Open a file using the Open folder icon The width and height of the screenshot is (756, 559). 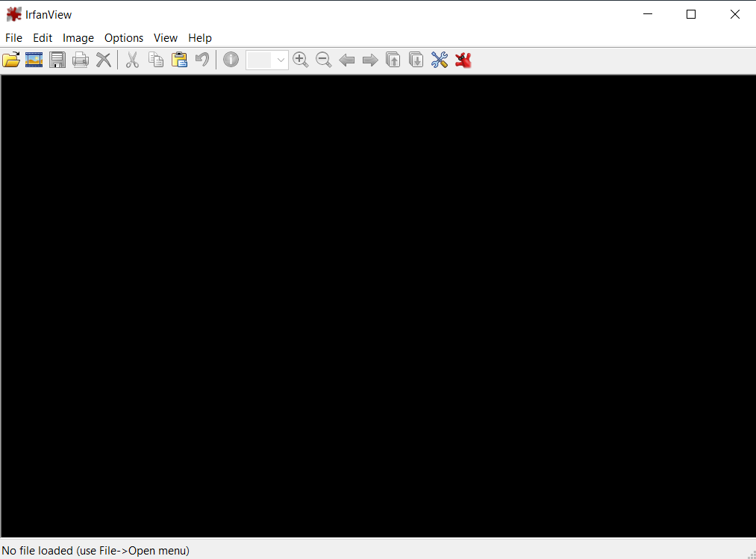point(11,60)
